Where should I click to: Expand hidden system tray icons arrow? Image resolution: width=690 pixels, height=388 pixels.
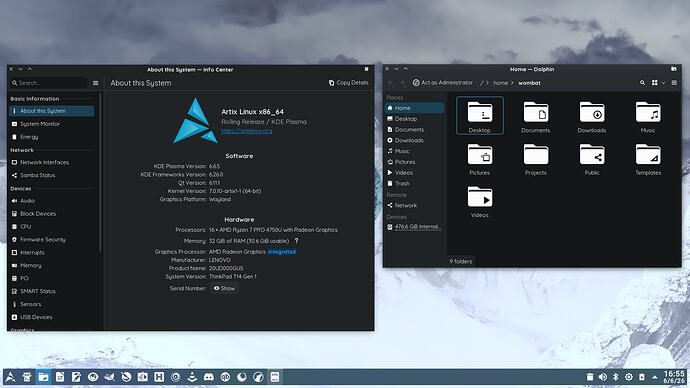click(654, 377)
